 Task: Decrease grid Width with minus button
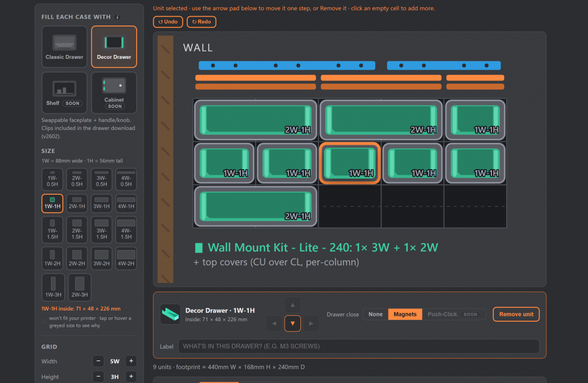point(99,361)
